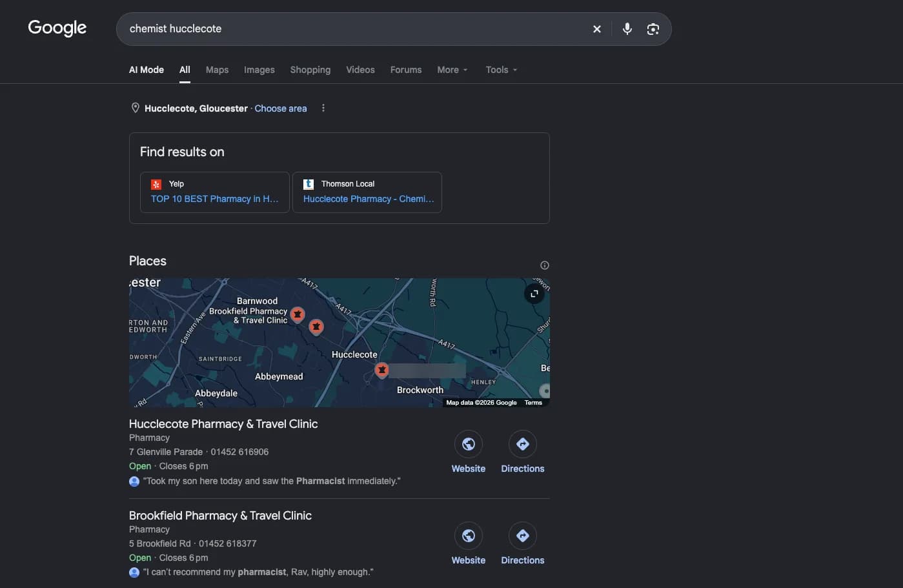Screen dimensions: 903x588
Task: Switch to the Forums tab
Action: (x=406, y=70)
